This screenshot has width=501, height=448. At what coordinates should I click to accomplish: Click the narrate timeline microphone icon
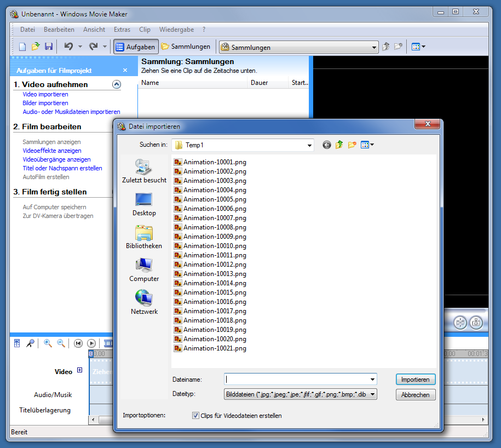point(30,343)
